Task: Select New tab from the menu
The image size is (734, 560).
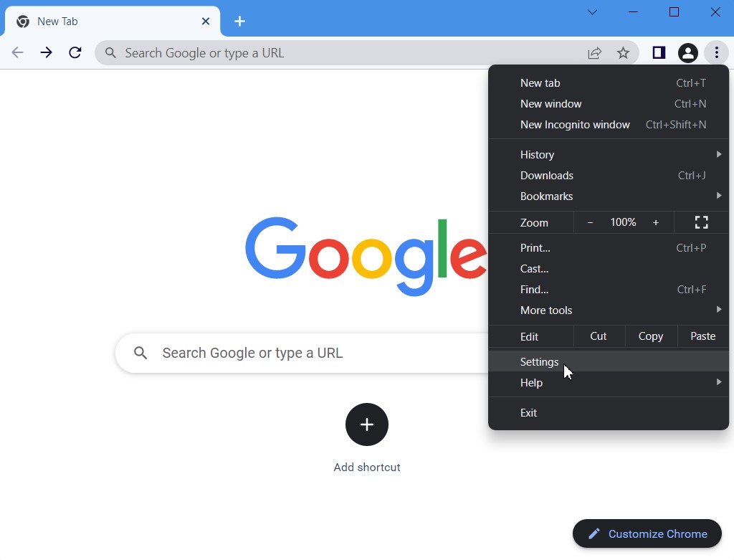Action: 608,83
